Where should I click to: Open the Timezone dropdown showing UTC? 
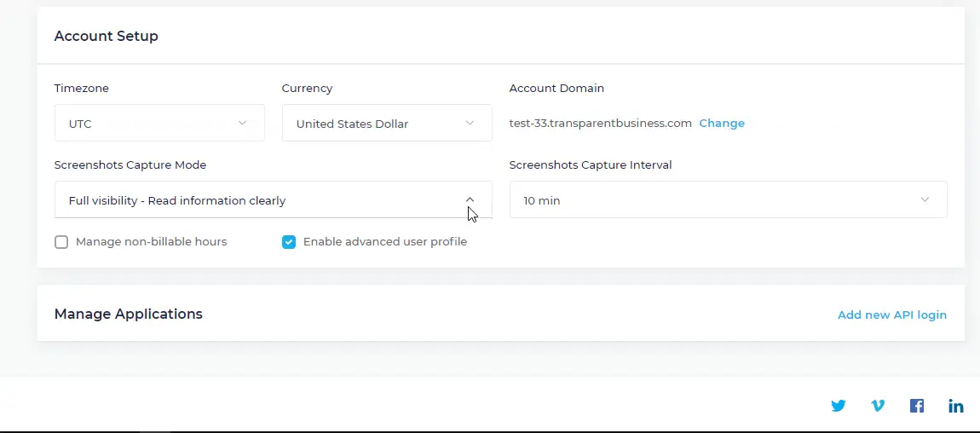click(145, 124)
